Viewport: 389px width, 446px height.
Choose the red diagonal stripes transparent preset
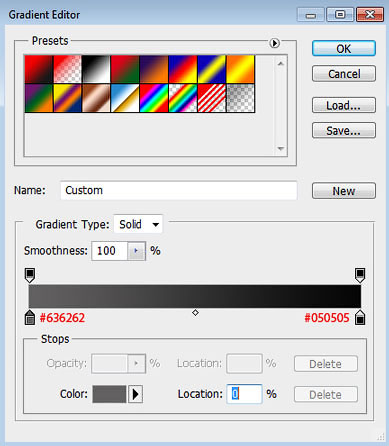(212, 98)
